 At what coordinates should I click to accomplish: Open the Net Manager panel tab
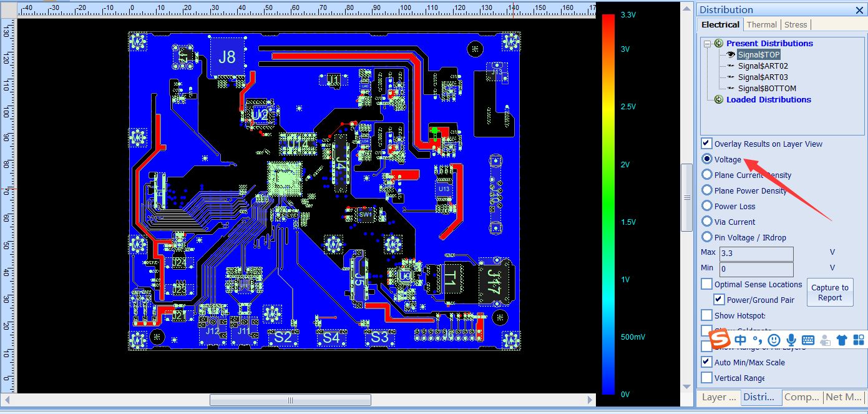pos(843,397)
